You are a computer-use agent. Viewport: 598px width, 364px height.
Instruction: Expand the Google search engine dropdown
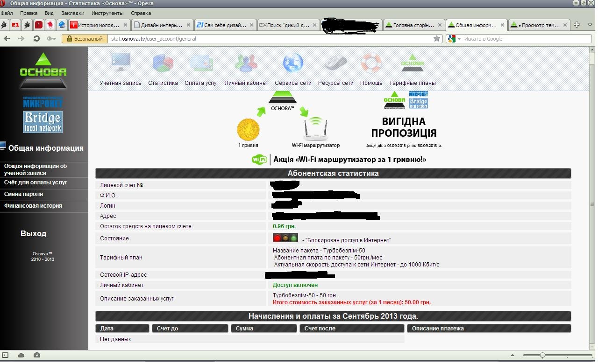coord(459,39)
